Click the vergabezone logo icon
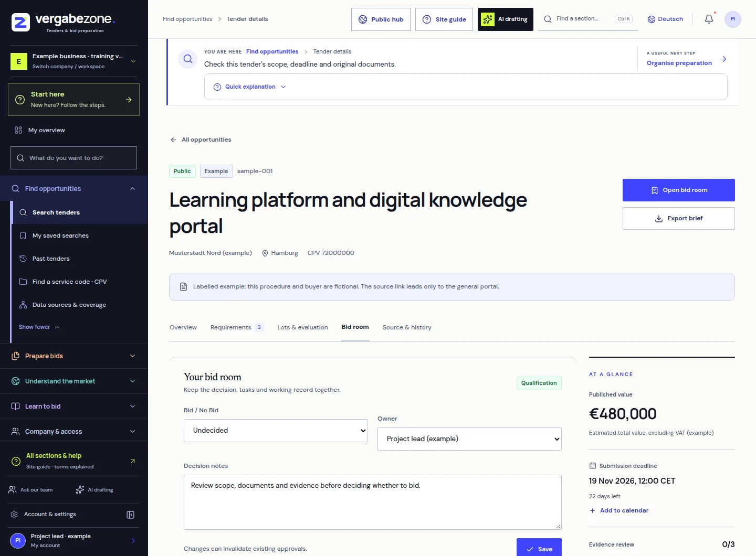This screenshot has height=556, width=756. coord(20,23)
